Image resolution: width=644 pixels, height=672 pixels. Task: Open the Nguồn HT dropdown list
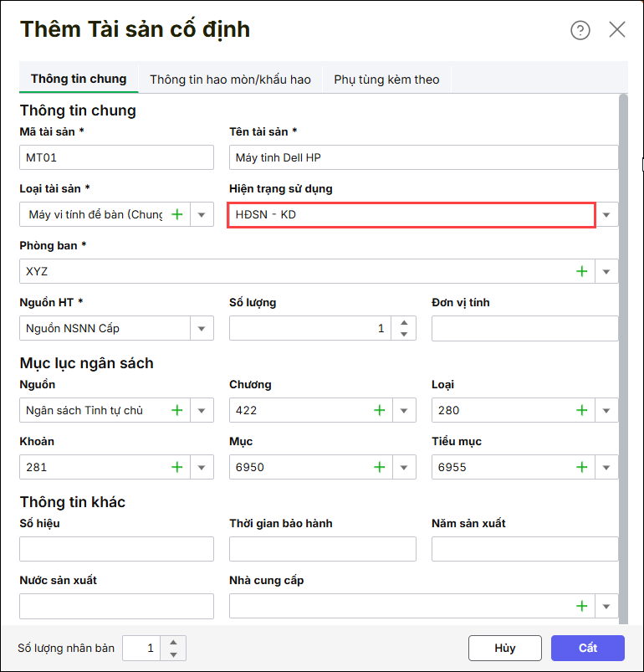pos(202,329)
